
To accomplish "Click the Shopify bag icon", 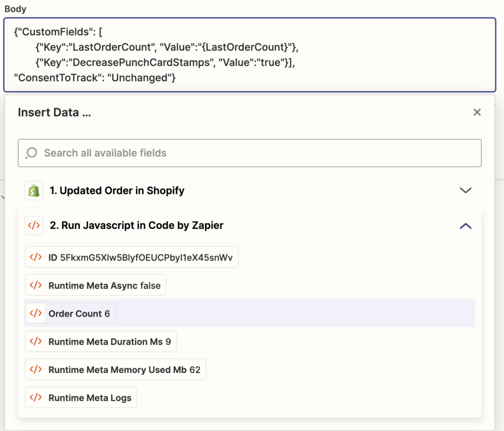I will (x=34, y=190).
